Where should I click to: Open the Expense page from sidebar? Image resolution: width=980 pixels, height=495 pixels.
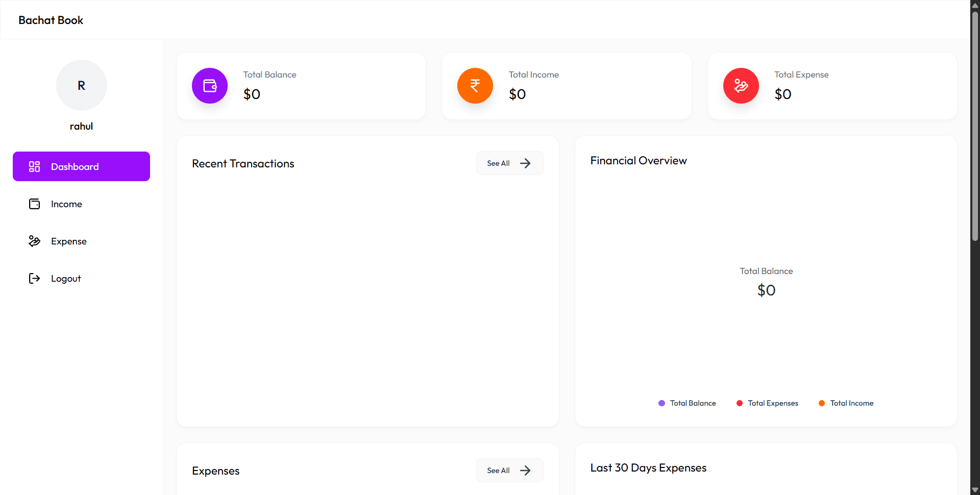tap(81, 241)
